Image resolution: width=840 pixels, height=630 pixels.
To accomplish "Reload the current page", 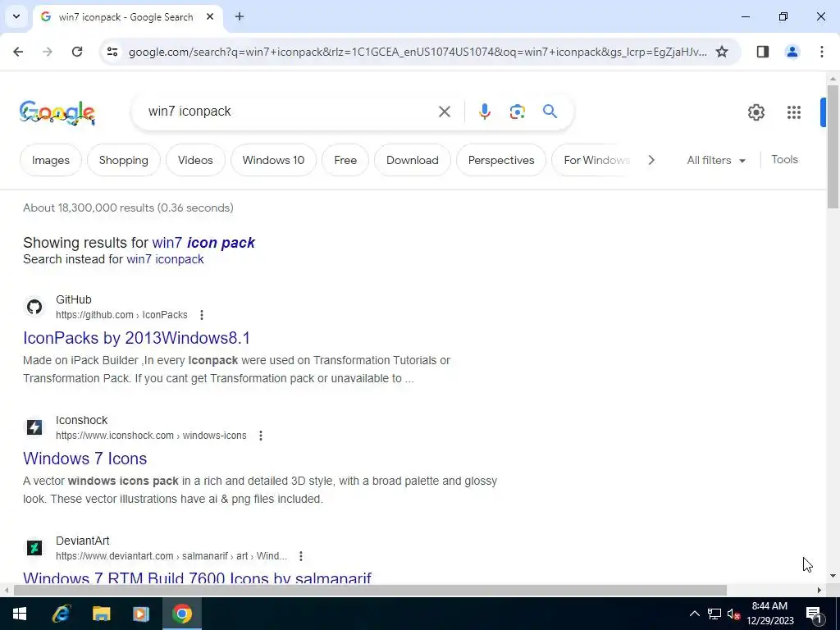I will 77,52.
